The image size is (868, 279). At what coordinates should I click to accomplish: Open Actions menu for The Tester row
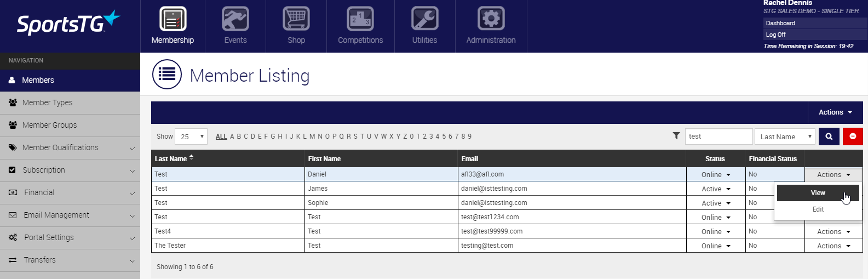[833, 246]
